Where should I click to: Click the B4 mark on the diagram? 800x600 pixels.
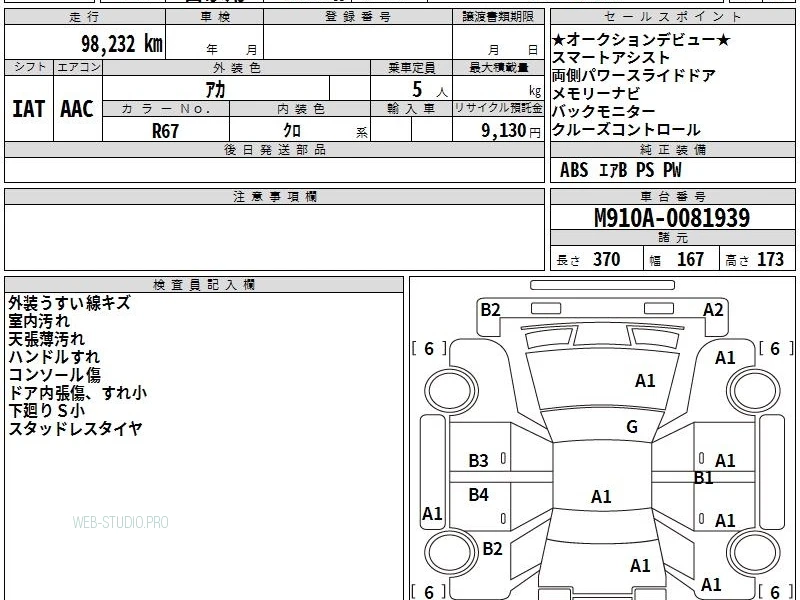479,495
